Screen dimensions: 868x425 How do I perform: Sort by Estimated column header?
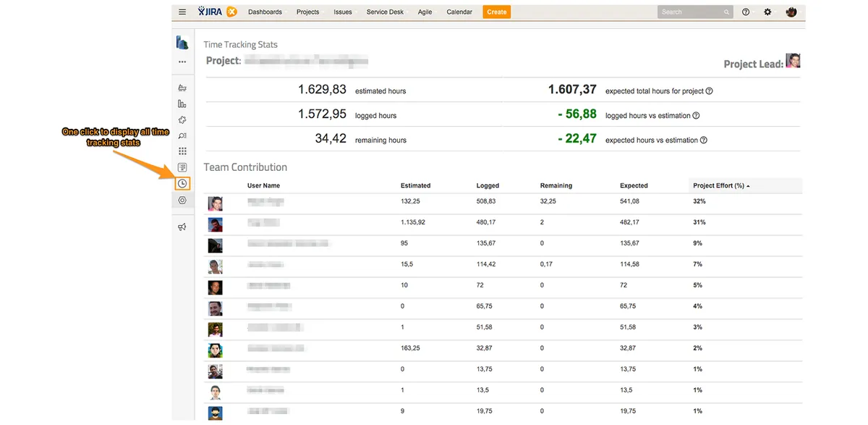click(x=416, y=186)
